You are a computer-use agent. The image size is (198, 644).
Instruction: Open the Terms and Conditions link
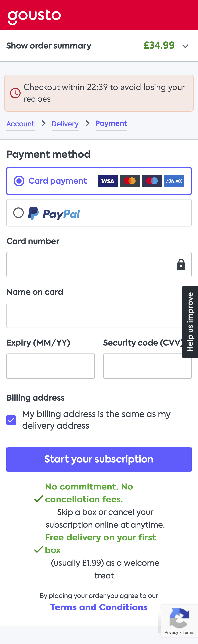tap(99, 607)
